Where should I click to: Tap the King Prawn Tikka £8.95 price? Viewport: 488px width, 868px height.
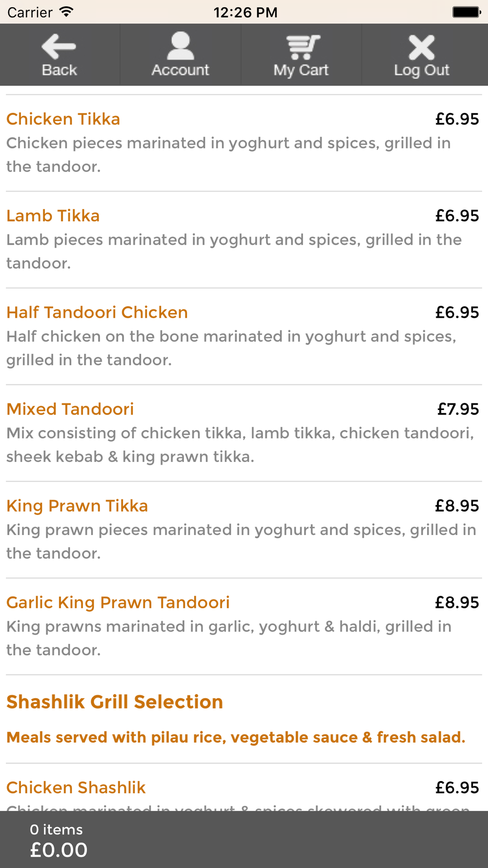click(x=457, y=506)
